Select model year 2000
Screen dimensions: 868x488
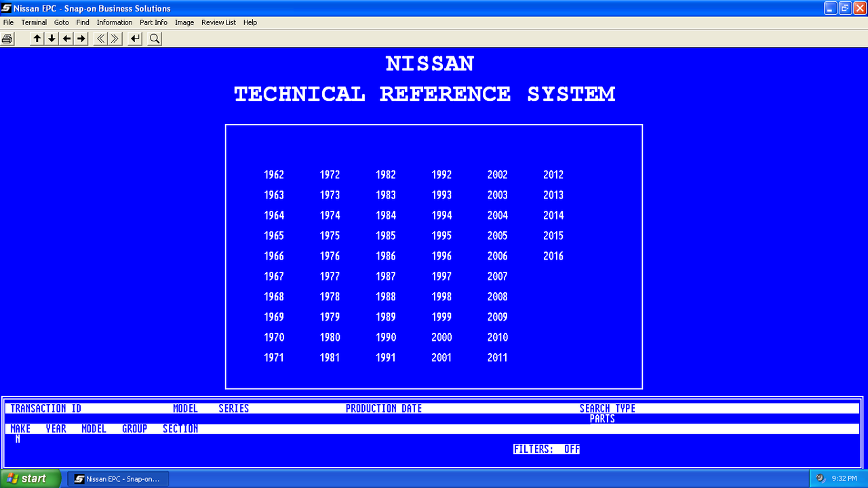[x=441, y=338]
